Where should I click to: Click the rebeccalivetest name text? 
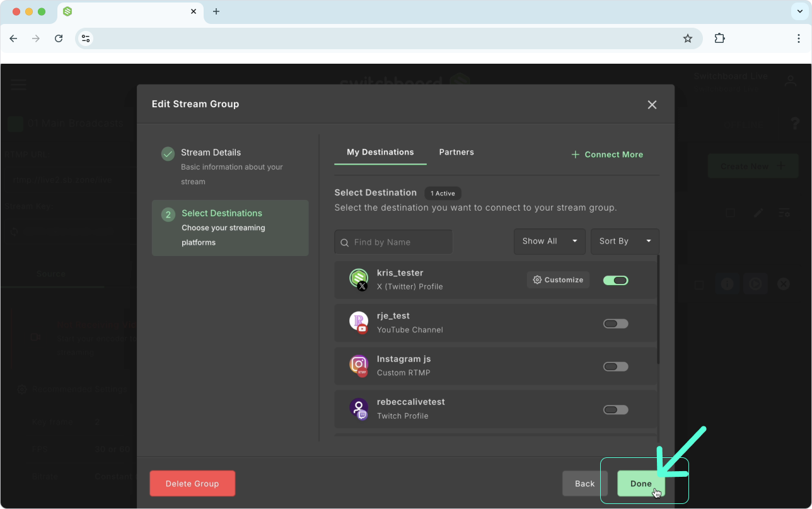tap(411, 402)
